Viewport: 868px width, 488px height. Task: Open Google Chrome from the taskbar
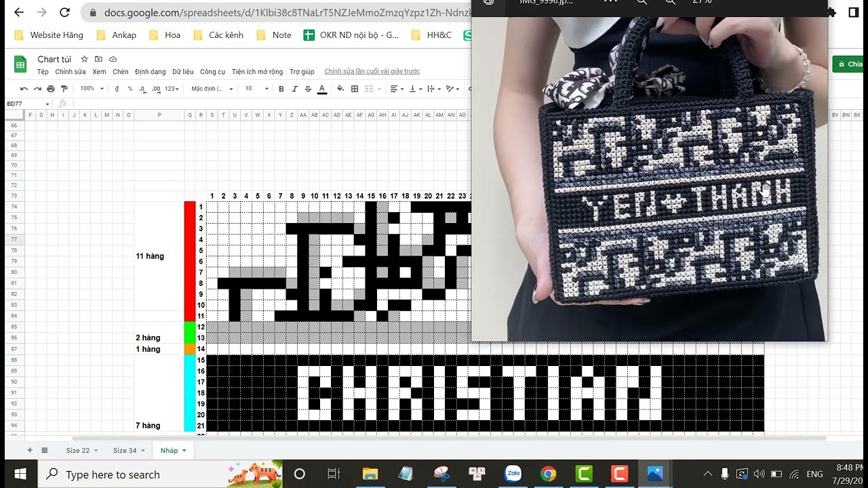point(549,474)
